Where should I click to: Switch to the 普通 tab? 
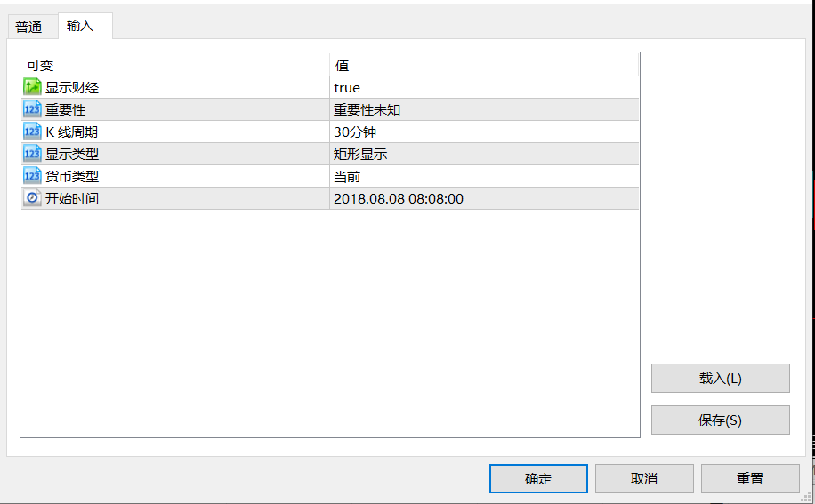tap(28, 27)
